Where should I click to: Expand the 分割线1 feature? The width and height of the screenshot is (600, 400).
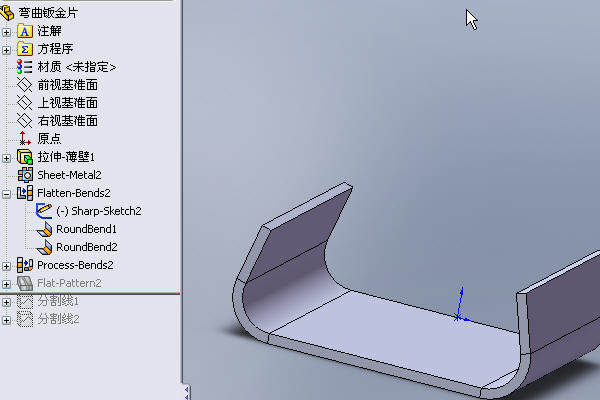[6, 302]
